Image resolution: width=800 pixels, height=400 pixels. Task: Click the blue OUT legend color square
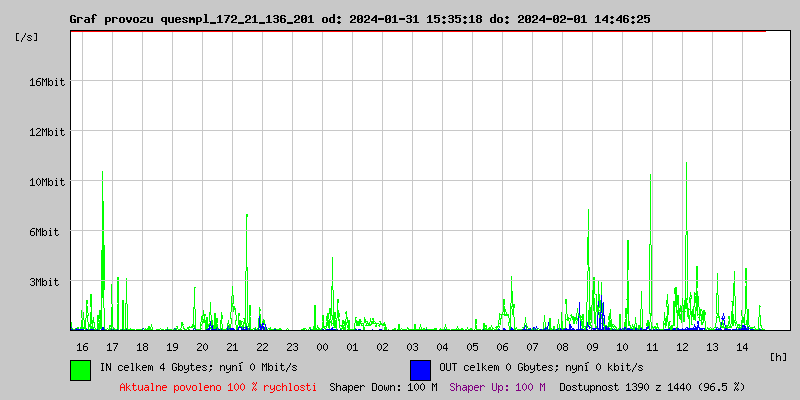pyautogui.click(x=420, y=369)
